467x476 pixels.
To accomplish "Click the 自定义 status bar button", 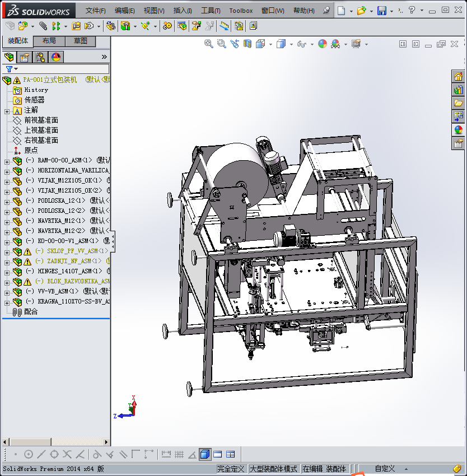I will point(385,469).
